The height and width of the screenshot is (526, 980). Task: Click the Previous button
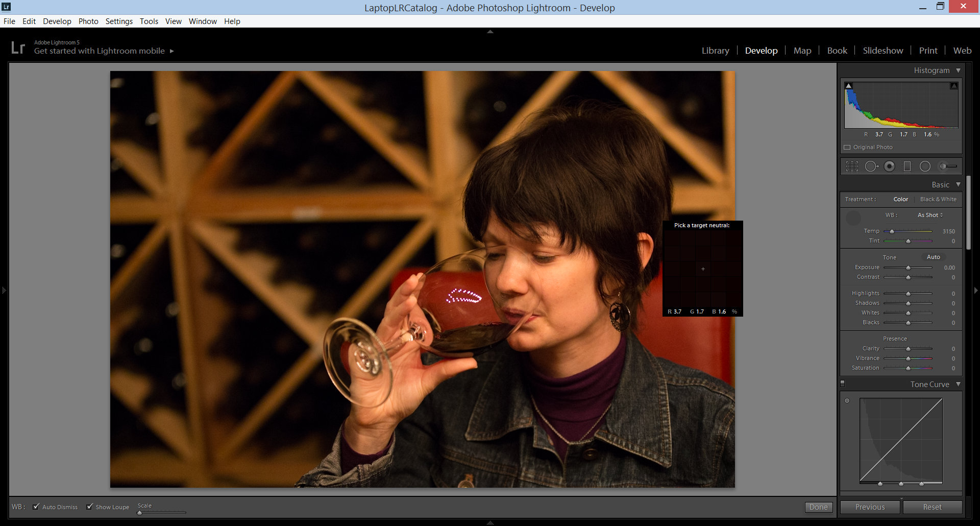870,507
